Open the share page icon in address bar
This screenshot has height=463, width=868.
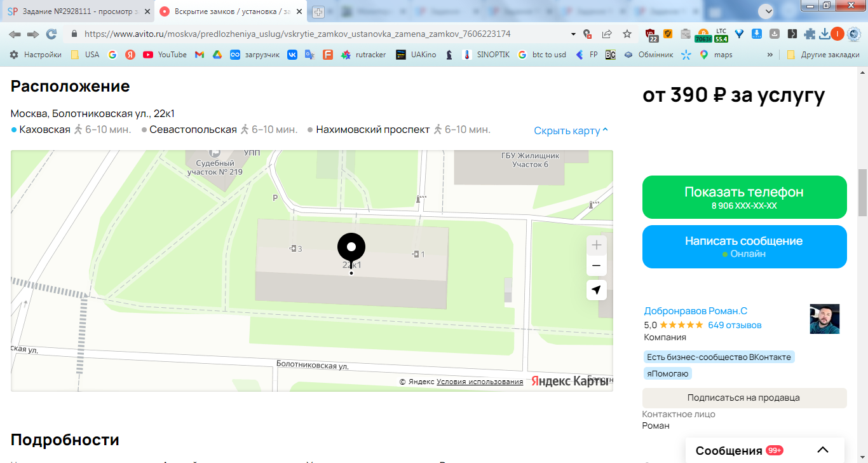coord(607,34)
